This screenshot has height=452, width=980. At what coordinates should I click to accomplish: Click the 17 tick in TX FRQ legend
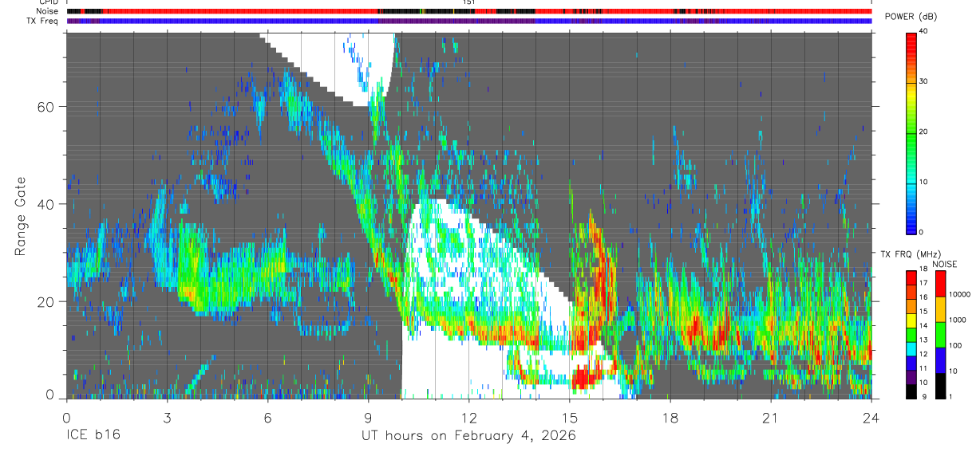pos(924,283)
